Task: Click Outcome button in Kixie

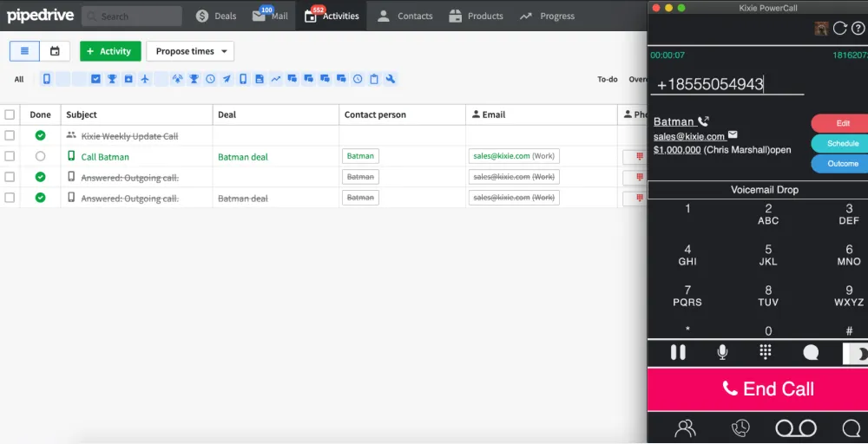Action: point(839,164)
